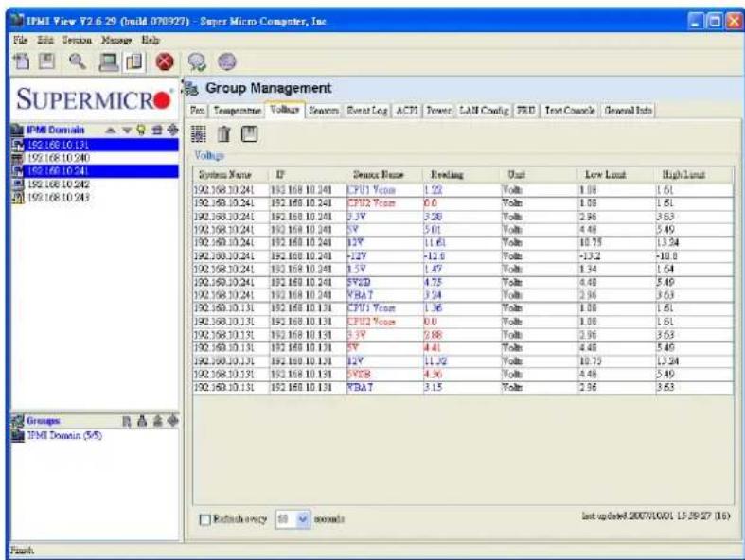The width and height of the screenshot is (745, 560).
Task: Click the red reading value 2.88
Action: 434,335
